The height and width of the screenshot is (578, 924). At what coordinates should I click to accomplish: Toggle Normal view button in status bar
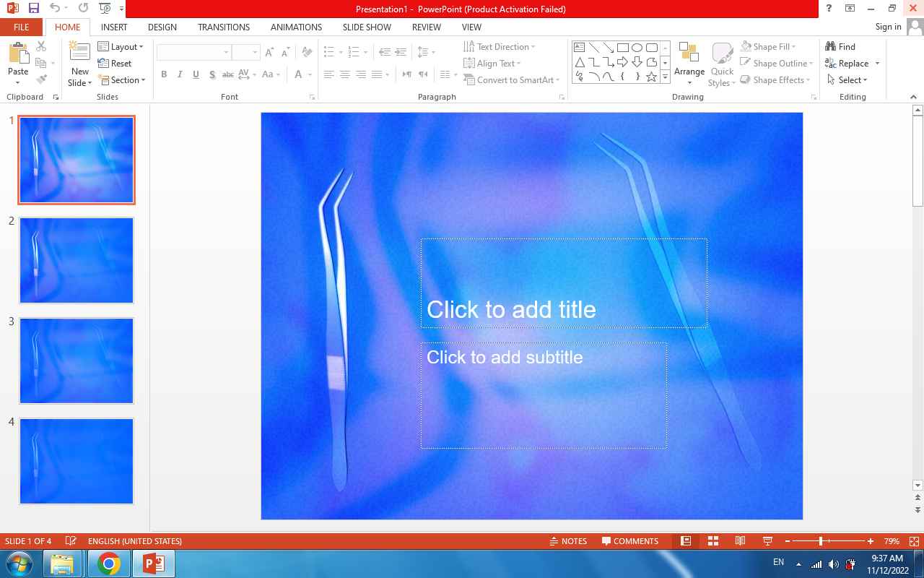686,541
